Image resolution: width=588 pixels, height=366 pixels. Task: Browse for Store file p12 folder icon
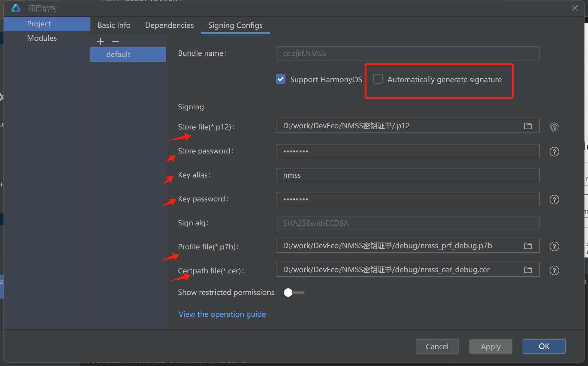(x=528, y=126)
